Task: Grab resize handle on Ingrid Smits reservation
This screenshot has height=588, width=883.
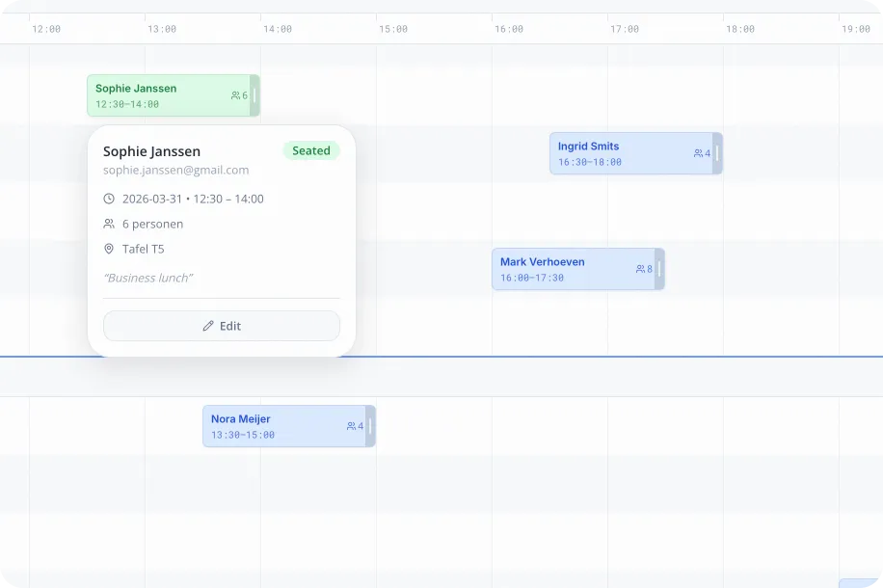Action: tap(717, 153)
